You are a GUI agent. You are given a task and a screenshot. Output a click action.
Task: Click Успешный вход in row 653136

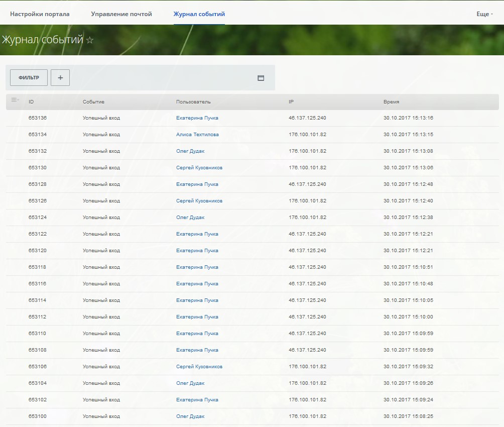pyautogui.click(x=101, y=118)
